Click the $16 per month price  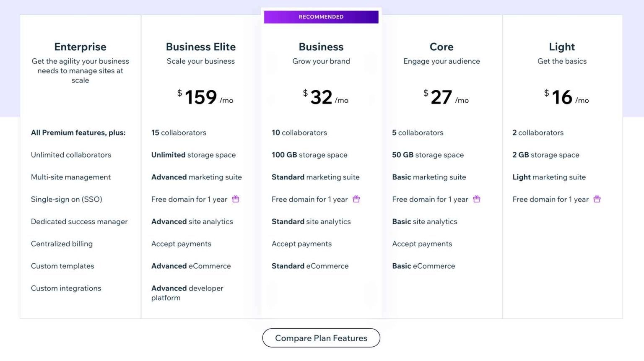coord(566,97)
